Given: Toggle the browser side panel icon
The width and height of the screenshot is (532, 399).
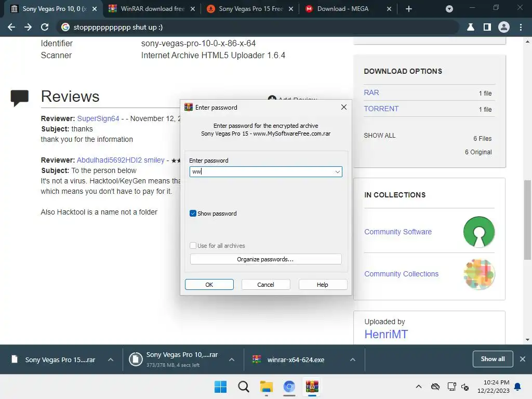Looking at the screenshot, I should (x=487, y=27).
